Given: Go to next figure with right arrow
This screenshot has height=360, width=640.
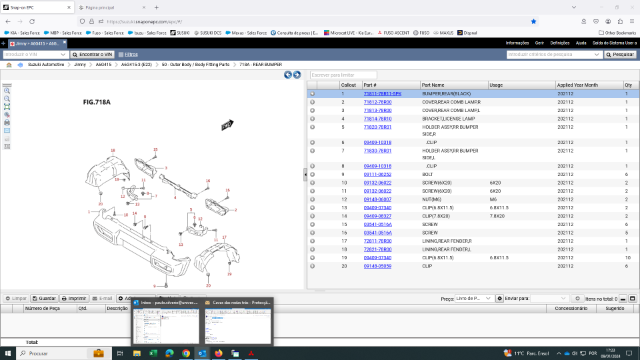Looking at the screenshot, I should [x=297, y=75].
